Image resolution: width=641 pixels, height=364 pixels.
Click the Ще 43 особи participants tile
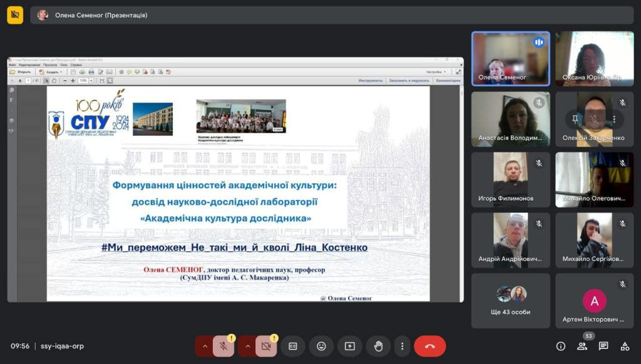(x=510, y=300)
